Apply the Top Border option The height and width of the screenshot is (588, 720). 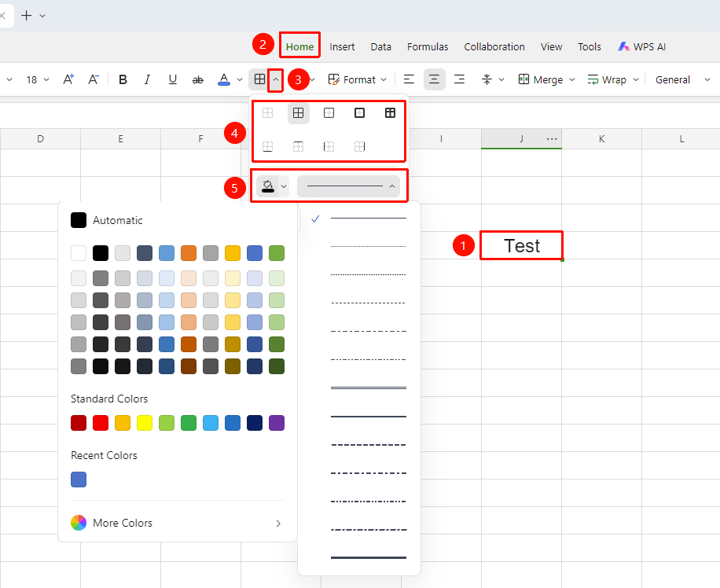(299, 146)
